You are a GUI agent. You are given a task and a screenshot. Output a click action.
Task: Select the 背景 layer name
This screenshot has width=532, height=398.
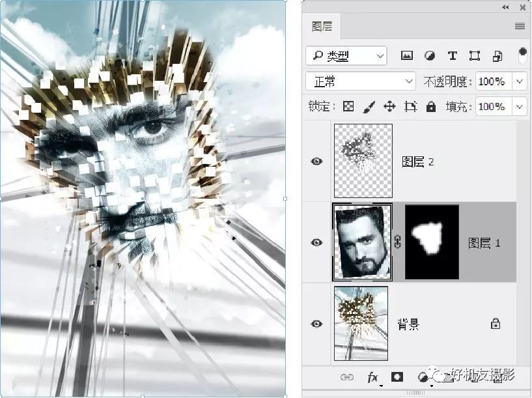(408, 324)
